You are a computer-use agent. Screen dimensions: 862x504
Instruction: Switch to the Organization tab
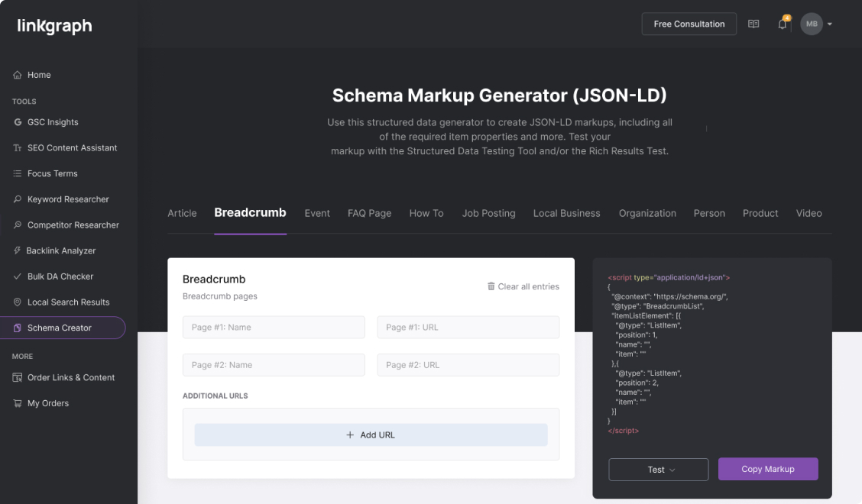pyautogui.click(x=647, y=213)
